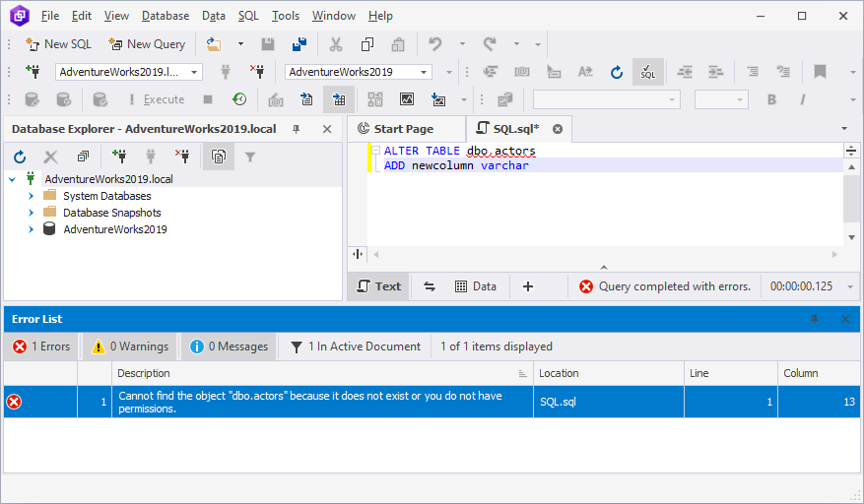The width and height of the screenshot is (864, 504).
Task: Collapse the ALTER TABLE code fold marker
Action: click(x=375, y=151)
